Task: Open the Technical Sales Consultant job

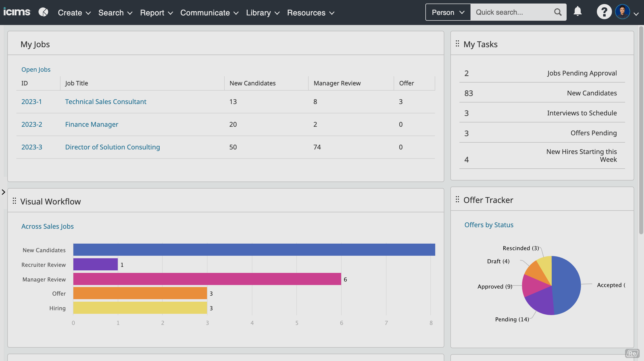Action: pyautogui.click(x=106, y=101)
